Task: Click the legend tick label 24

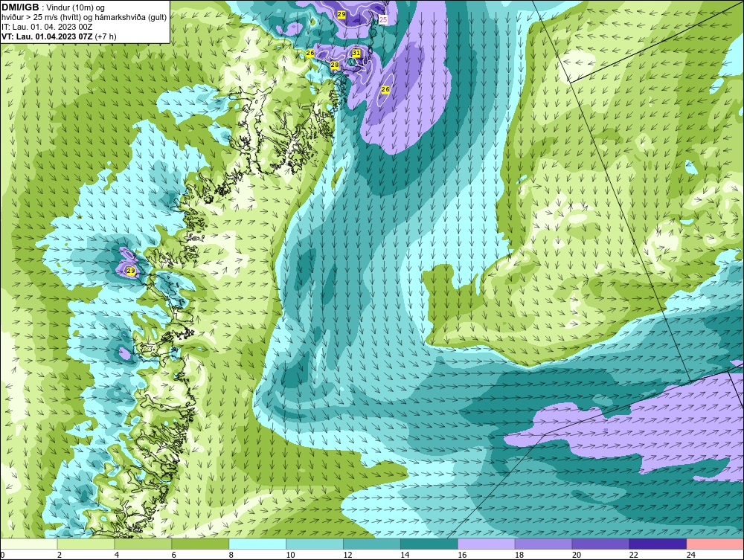Action: [x=691, y=555]
